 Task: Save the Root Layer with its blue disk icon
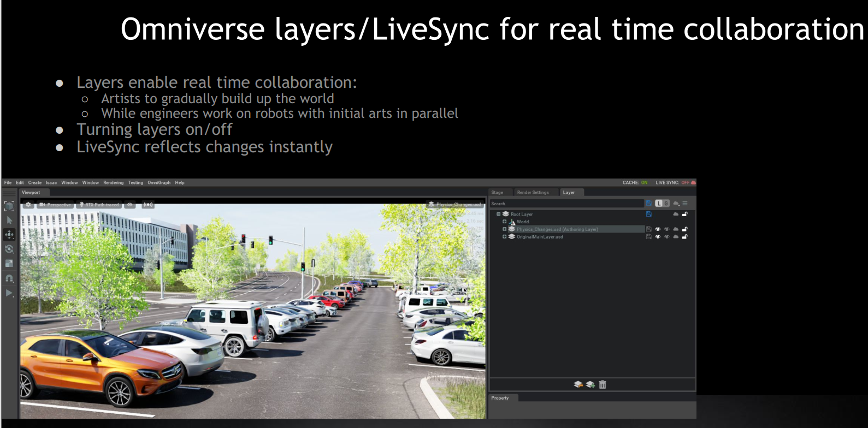(649, 214)
